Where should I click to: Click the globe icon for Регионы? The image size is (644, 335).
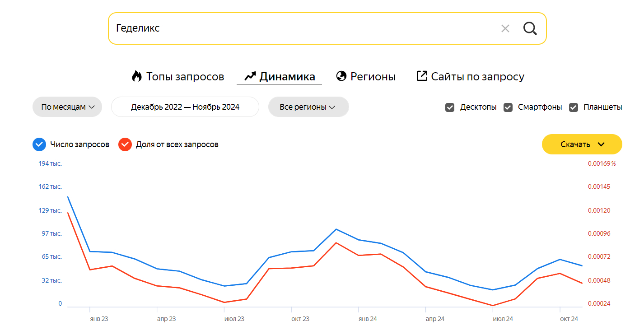pyautogui.click(x=341, y=76)
